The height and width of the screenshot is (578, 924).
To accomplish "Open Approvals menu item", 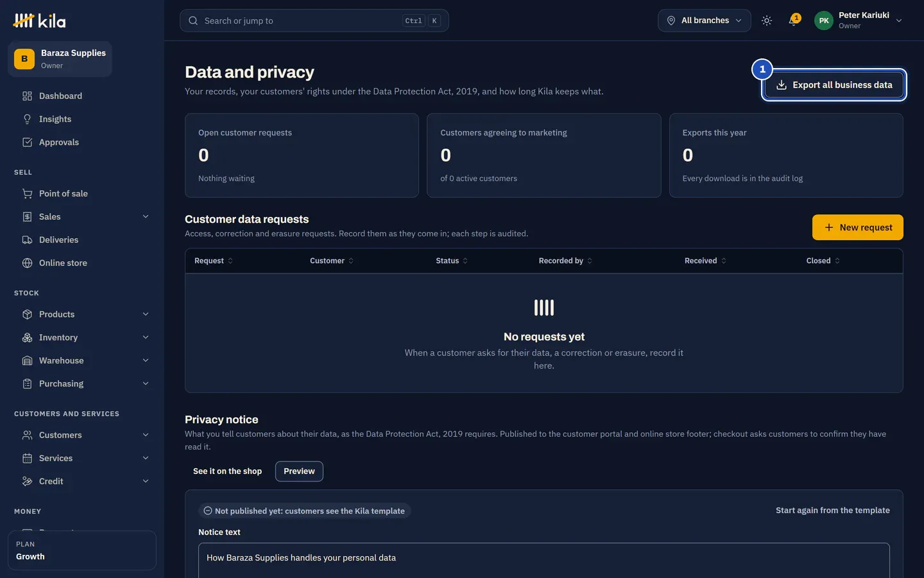I will [x=82, y=142].
